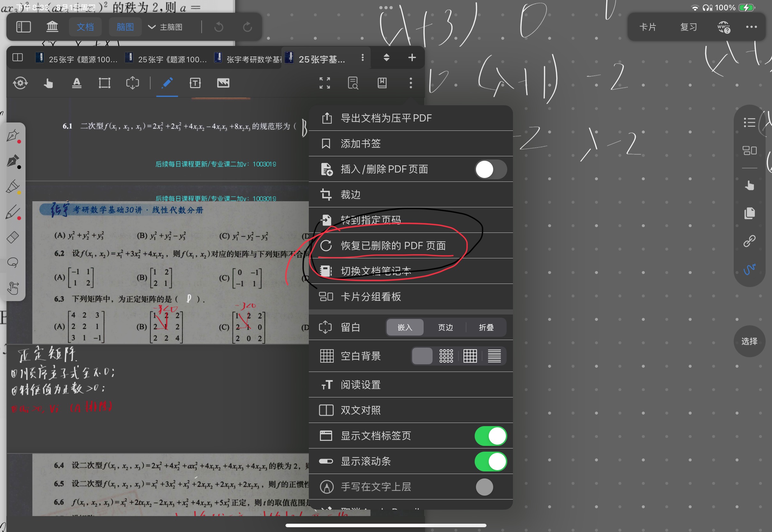772x532 pixels.
Task: Open the document search icon
Action: point(353,83)
